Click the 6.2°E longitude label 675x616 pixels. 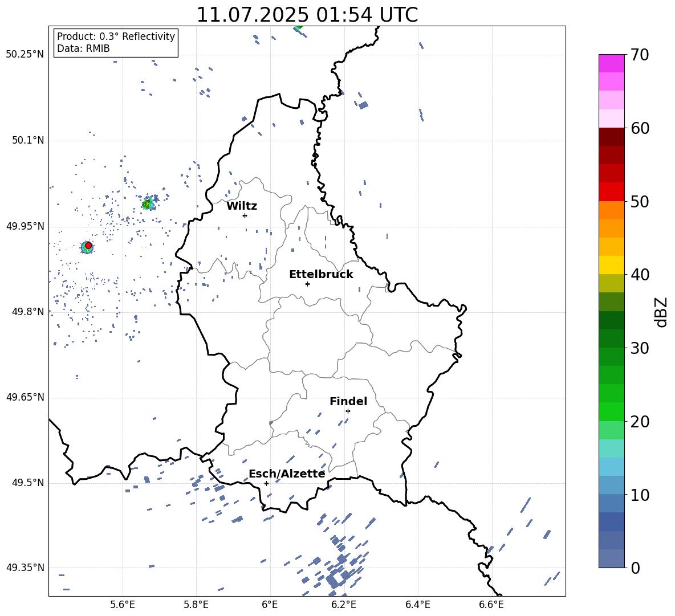(344, 605)
